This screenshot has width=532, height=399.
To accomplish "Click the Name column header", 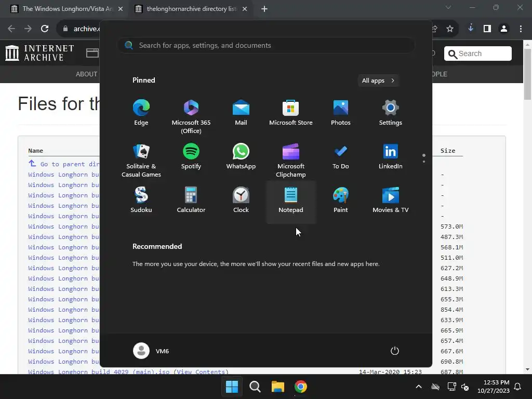I will [x=36, y=151].
